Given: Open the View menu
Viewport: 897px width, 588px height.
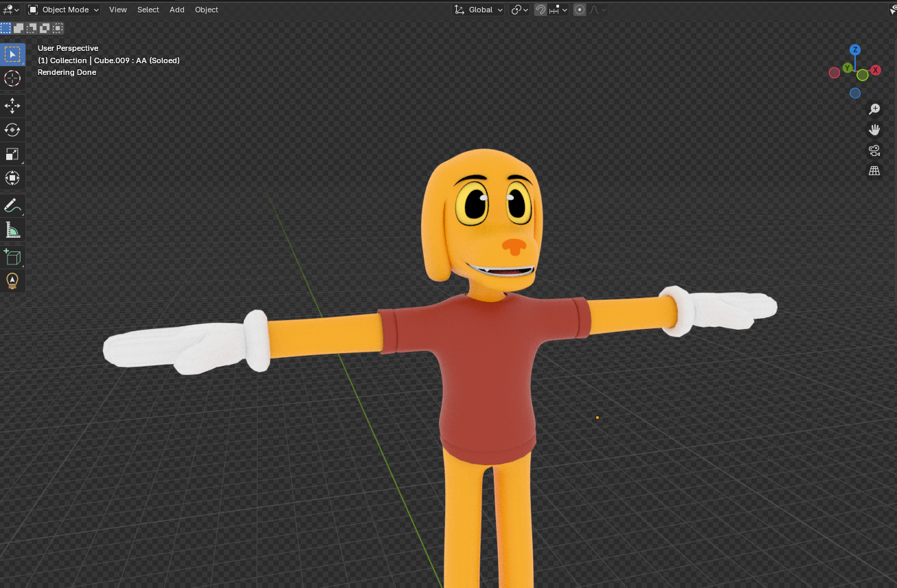Looking at the screenshot, I should point(118,10).
